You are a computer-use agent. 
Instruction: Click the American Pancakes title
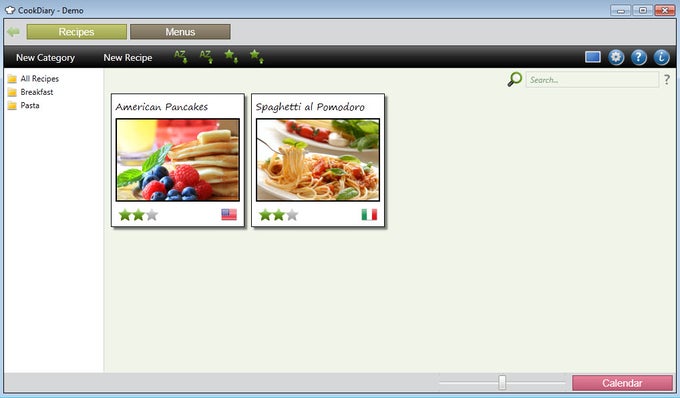(161, 107)
